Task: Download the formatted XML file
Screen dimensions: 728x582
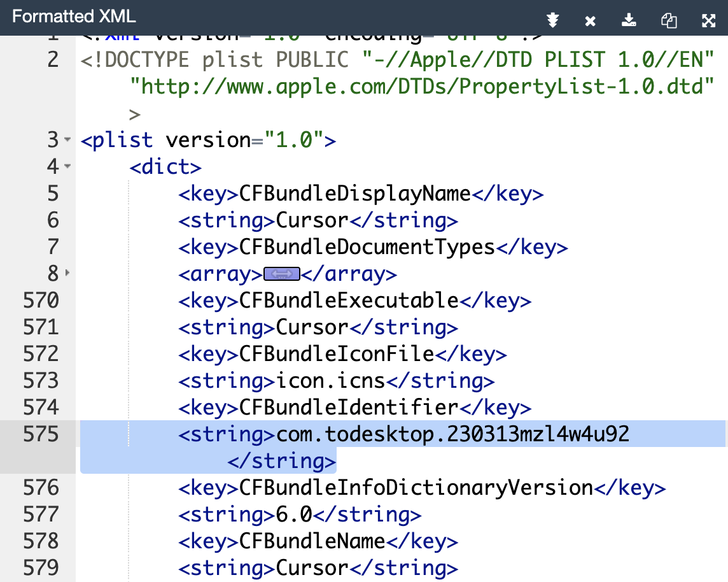Action: pos(629,20)
